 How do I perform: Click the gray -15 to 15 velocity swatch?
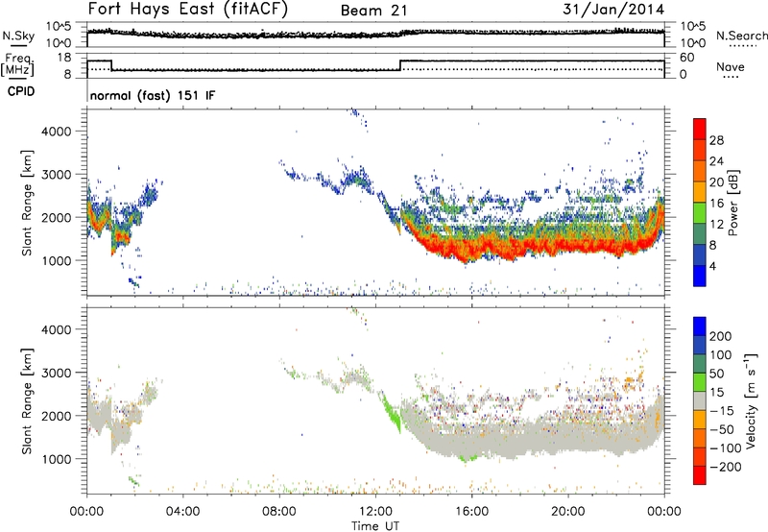click(x=700, y=400)
